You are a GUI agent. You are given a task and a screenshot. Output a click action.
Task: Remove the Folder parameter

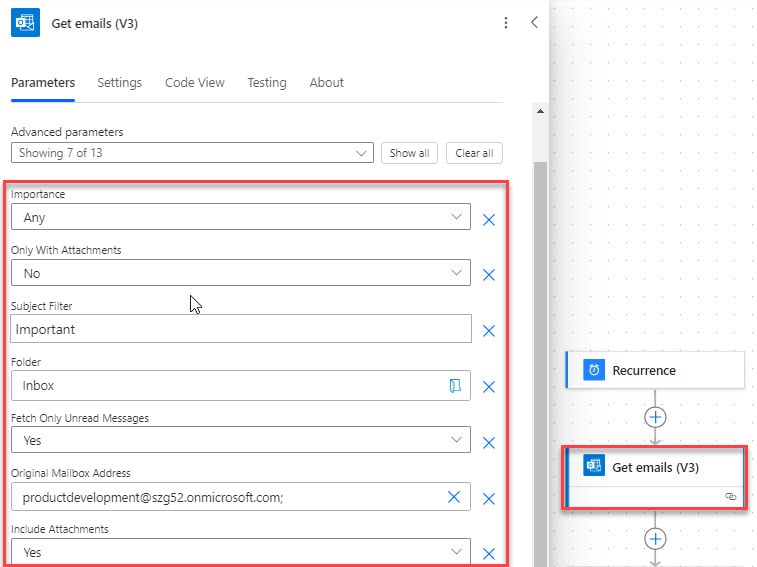click(x=489, y=387)
